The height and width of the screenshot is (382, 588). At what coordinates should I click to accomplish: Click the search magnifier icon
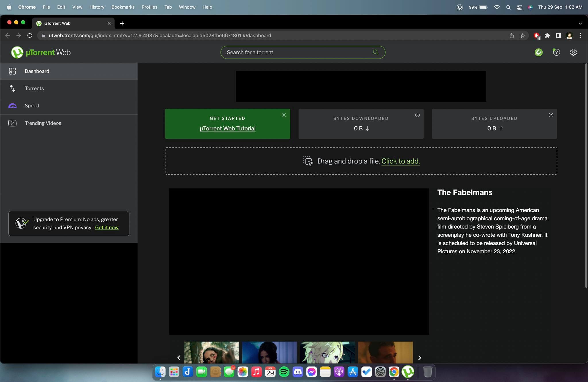click(376, 52)
